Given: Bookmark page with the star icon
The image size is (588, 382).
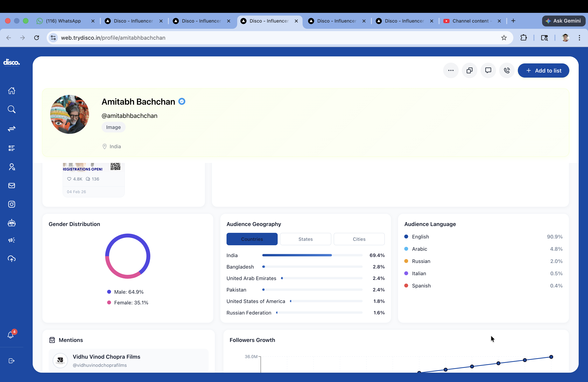Looking at the screenshot, I should pos(504,38).
